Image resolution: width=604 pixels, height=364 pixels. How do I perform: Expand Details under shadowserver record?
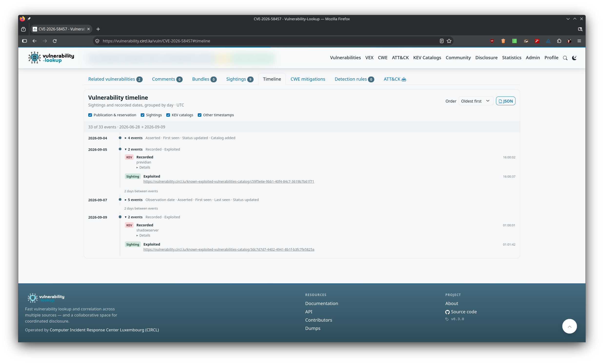coord(143,235)
